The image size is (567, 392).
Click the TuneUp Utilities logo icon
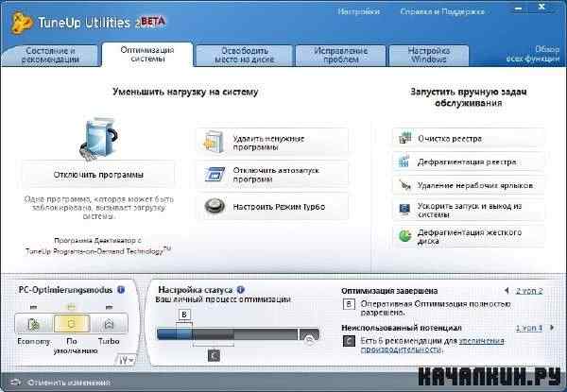click(x=22, y=23)
